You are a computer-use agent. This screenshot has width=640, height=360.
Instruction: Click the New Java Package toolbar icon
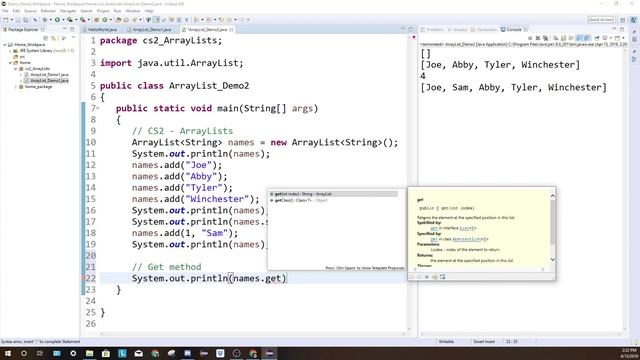97,20
